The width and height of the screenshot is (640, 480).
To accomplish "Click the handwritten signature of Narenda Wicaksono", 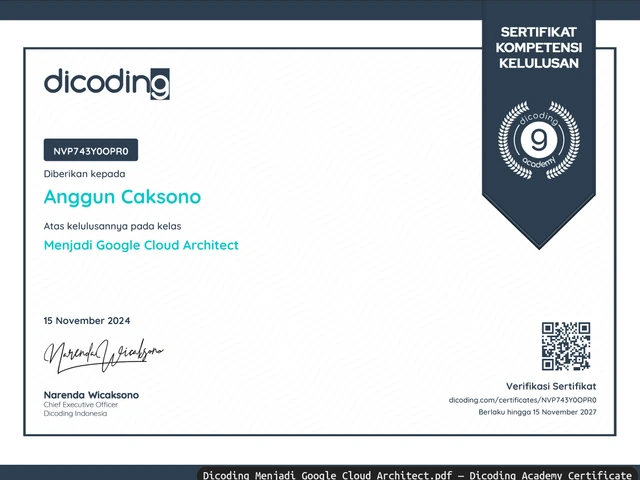I will coord(103,356).
